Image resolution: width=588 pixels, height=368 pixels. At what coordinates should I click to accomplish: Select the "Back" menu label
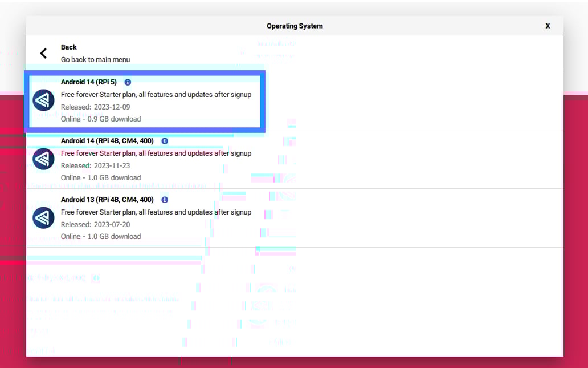[x=69, y=47]
